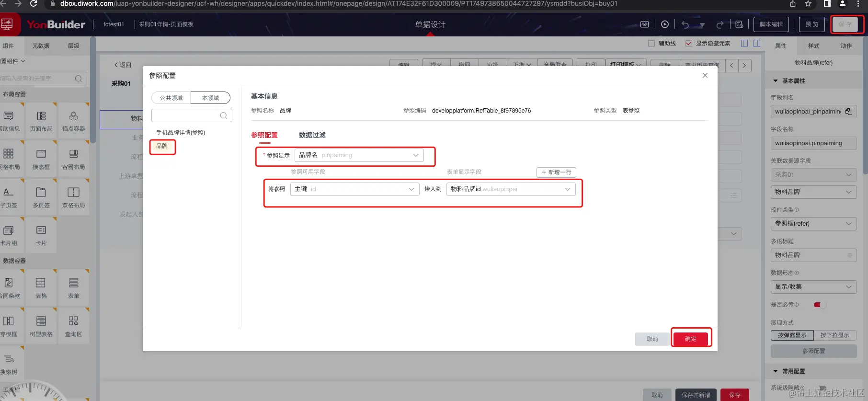868x401 pixels.
Task: Click 取消 in the reference dialog
Action: pos(652,339)
